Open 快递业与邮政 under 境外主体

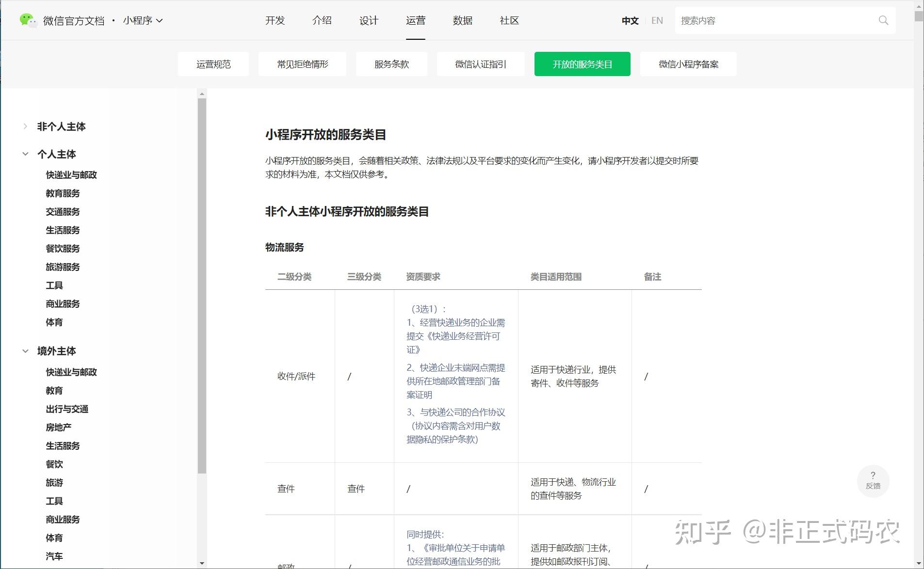pos(71,372)
